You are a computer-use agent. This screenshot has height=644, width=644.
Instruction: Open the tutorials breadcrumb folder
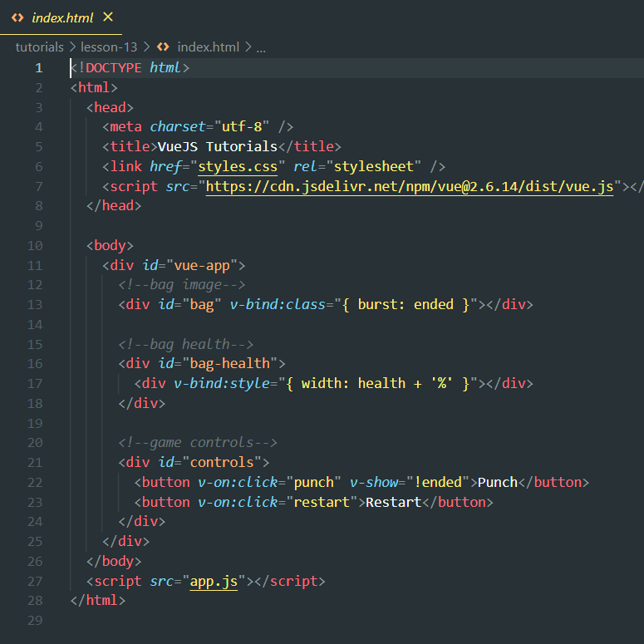[x=39, y=47]
